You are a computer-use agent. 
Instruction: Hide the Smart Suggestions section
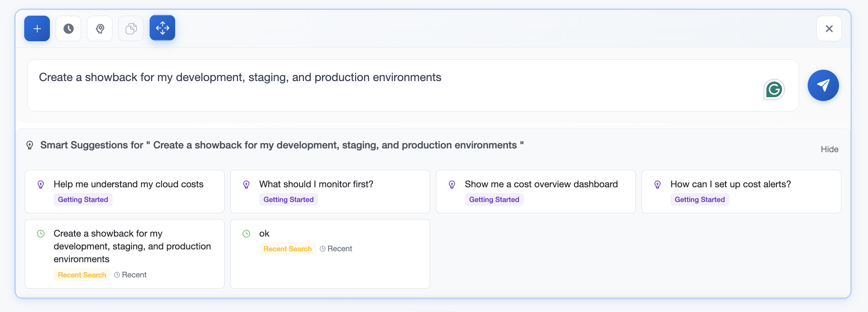(829, 149)
